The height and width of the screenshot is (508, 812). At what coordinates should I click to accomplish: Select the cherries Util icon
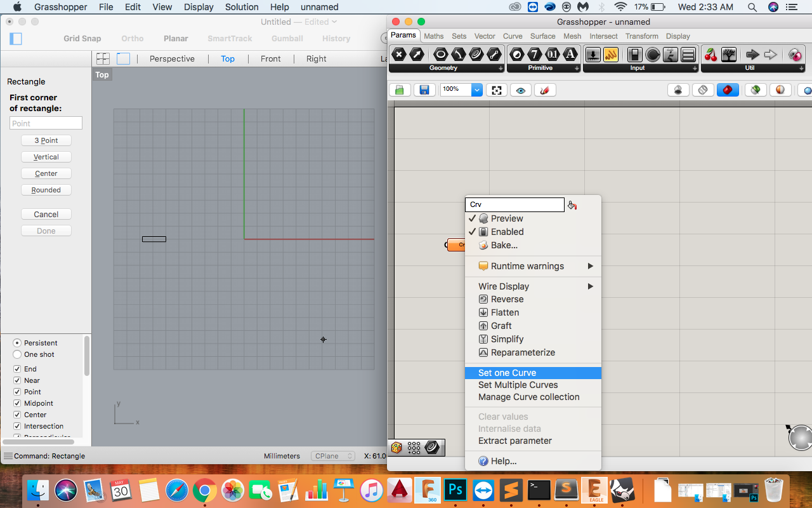[711, 55]
